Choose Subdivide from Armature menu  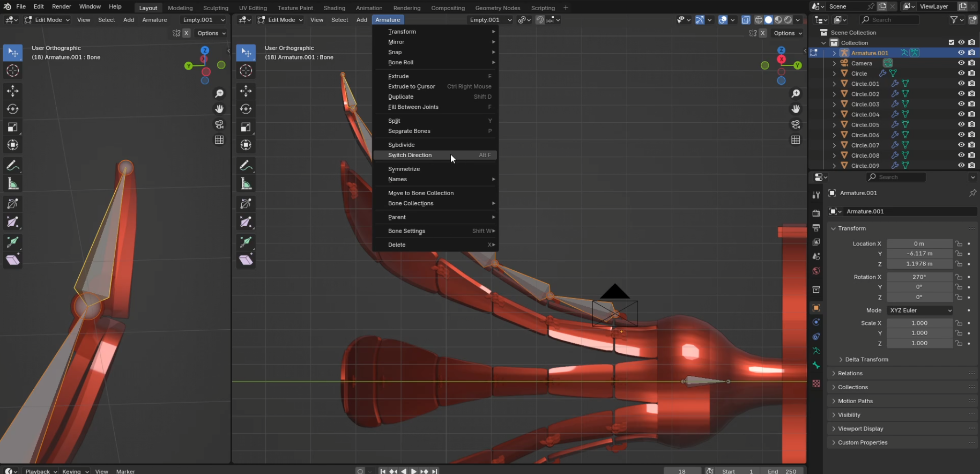435,145
